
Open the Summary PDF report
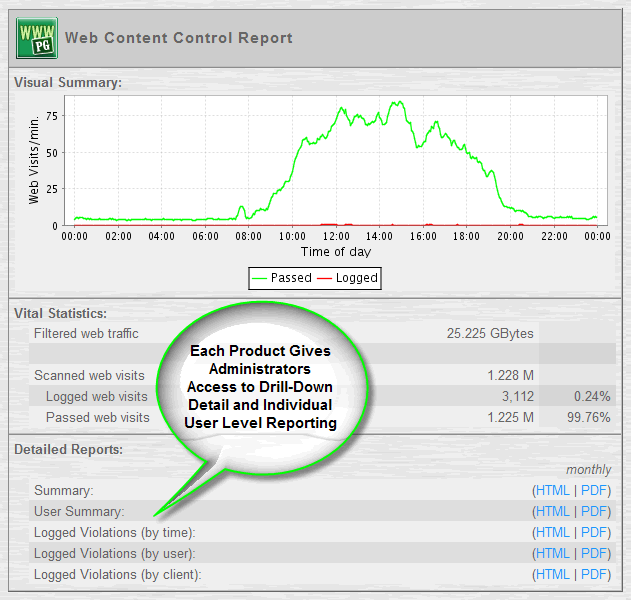point(595,491)
